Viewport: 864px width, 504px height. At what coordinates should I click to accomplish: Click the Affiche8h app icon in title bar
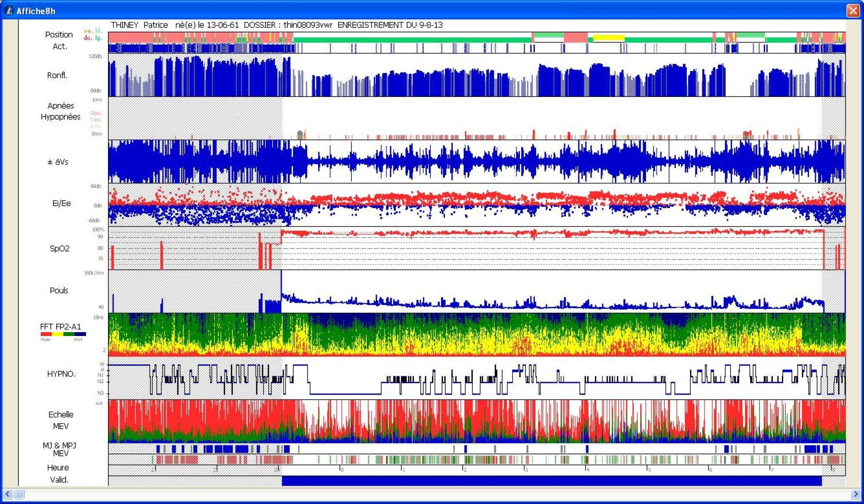click(9, 11)
